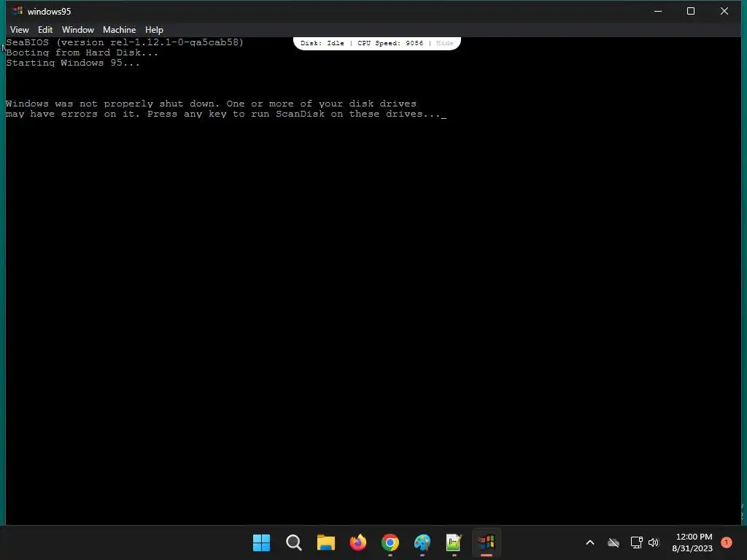Screen dimensions: 747x560
Task: Click the SeaBIOS version line
Action: click(x=125, y=42)
